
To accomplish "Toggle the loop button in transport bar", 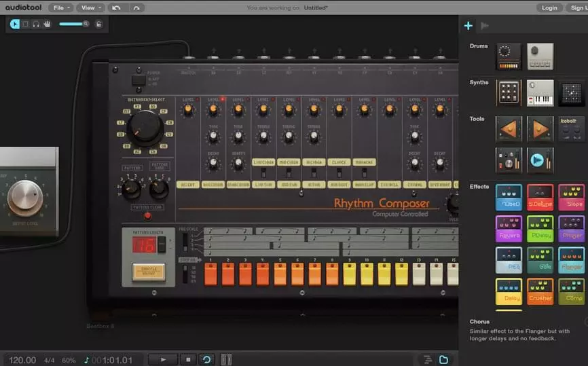I will [x=206, y=360].
